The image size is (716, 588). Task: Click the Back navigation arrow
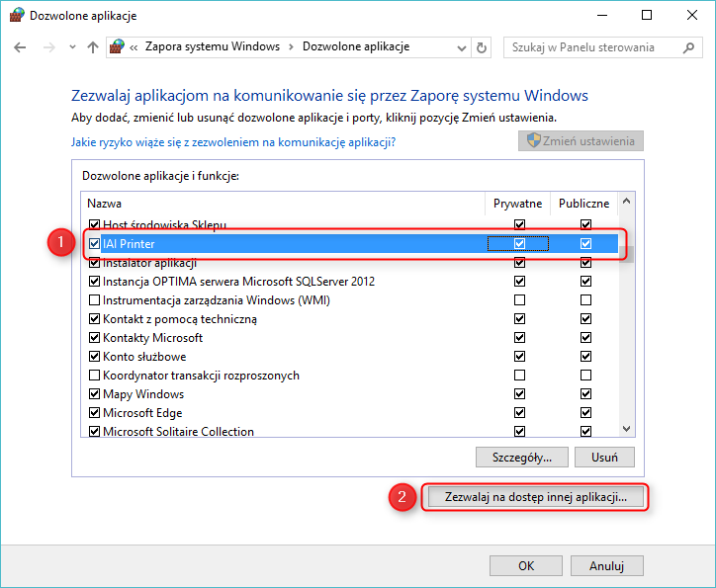point(21,47)
